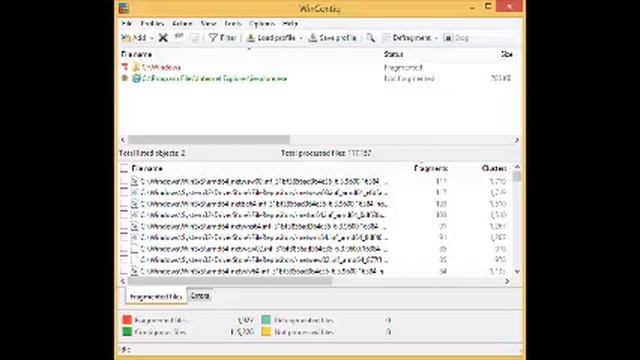Click the Internet Explorer iexplore.exe file icon

pos(136,78)
